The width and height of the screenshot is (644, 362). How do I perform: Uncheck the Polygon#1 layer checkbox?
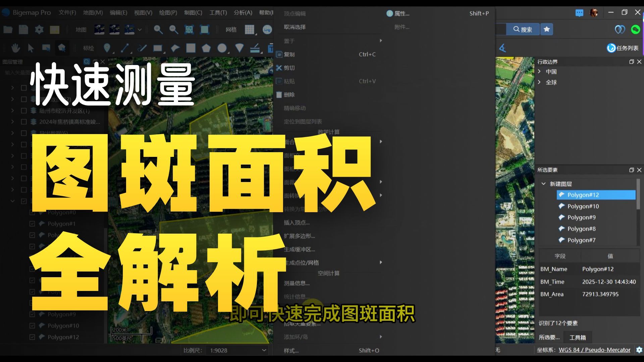(x=32, y=224)
